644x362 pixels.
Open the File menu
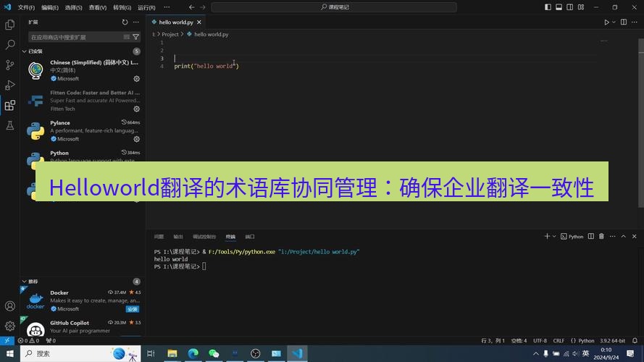coord(26,7)
